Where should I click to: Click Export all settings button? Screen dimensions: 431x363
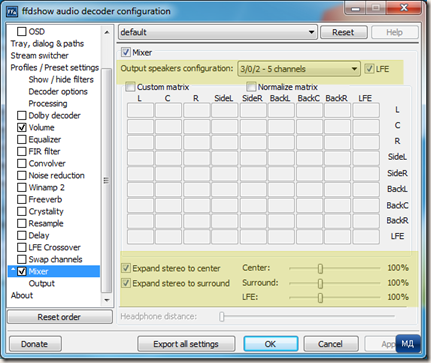(x=186, y=344)
